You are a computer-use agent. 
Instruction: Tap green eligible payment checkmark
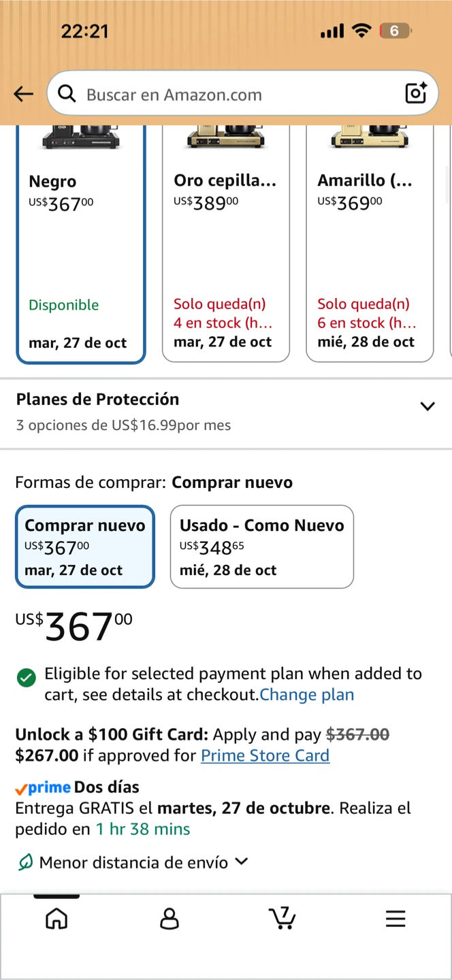(27, 678)
